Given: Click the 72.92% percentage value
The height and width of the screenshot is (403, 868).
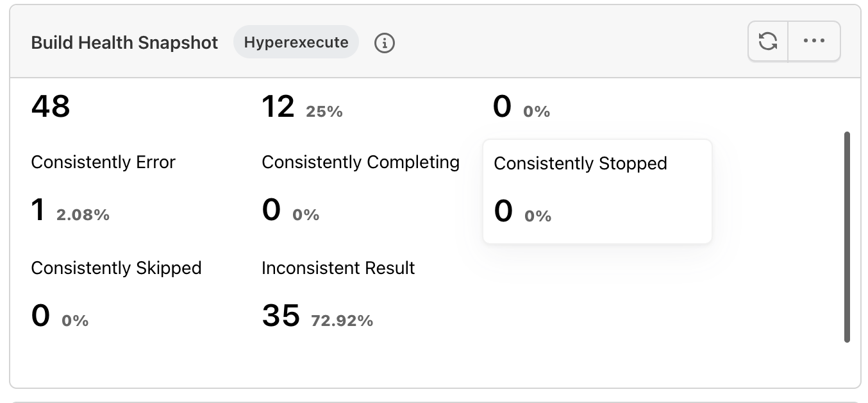Looking at the screenshot, I should 342,321.
